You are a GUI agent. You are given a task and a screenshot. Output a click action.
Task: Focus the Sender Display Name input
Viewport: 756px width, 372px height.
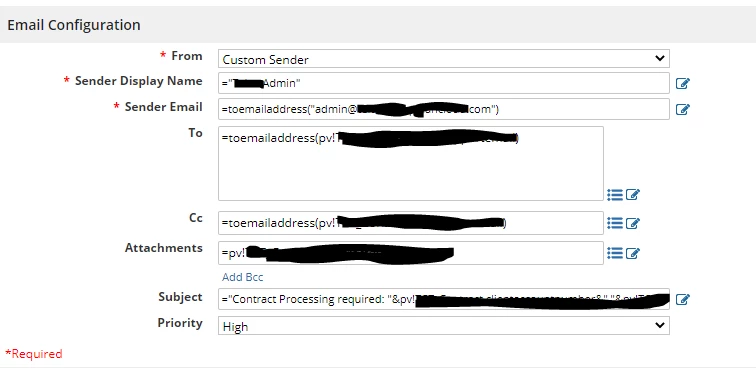point(444,83)
